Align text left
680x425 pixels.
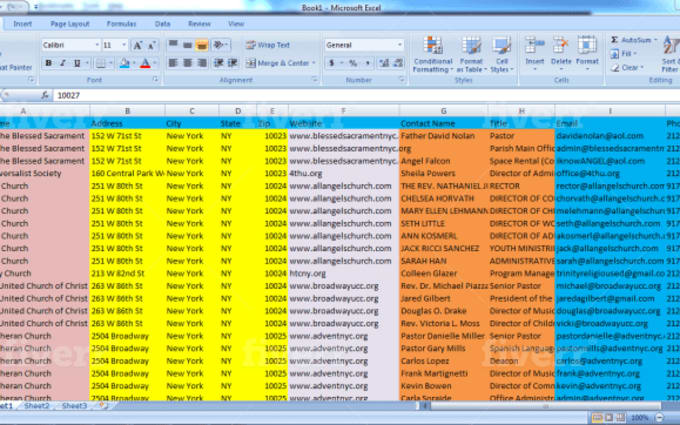tap(173, 63)
